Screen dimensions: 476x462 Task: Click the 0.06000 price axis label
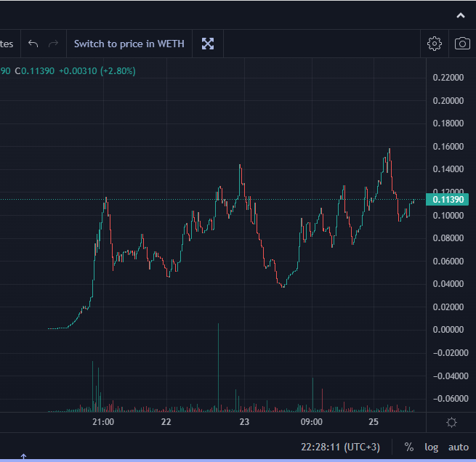click(x=448, y=262)
